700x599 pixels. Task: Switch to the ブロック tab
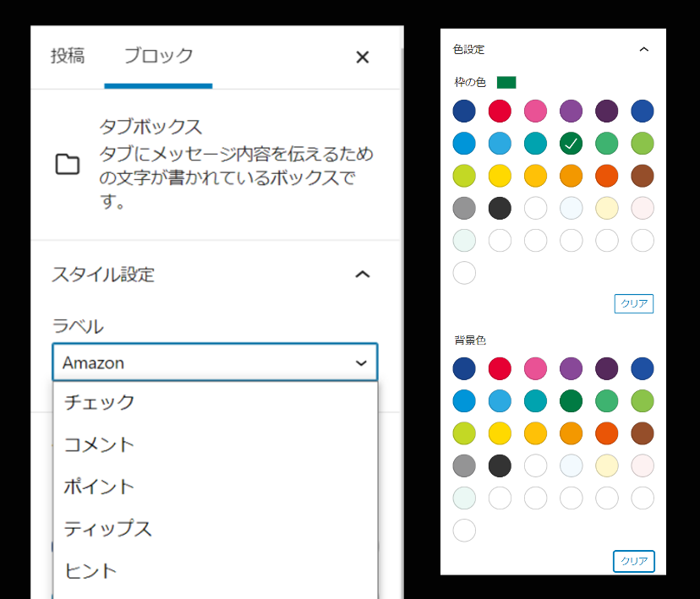coord(158,57)
